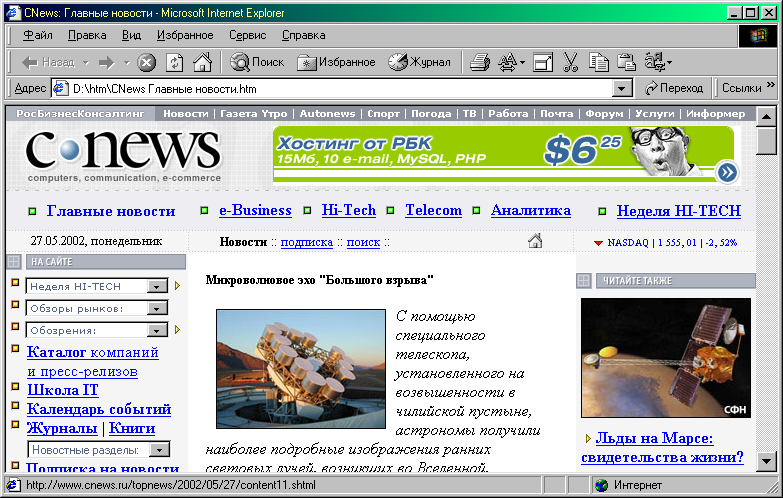Open the Файл menu
Viewport: 783px width, 498px height.
(37, 35)
